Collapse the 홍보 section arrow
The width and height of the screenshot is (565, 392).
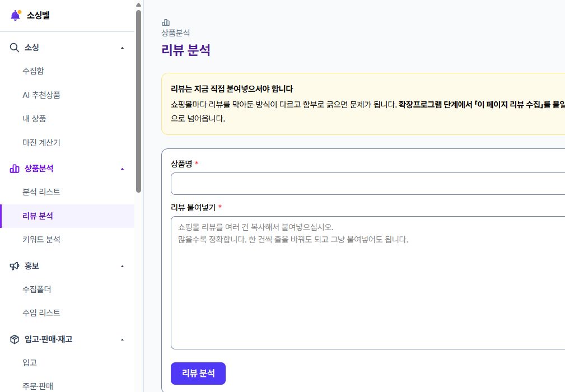pos(122,266)
